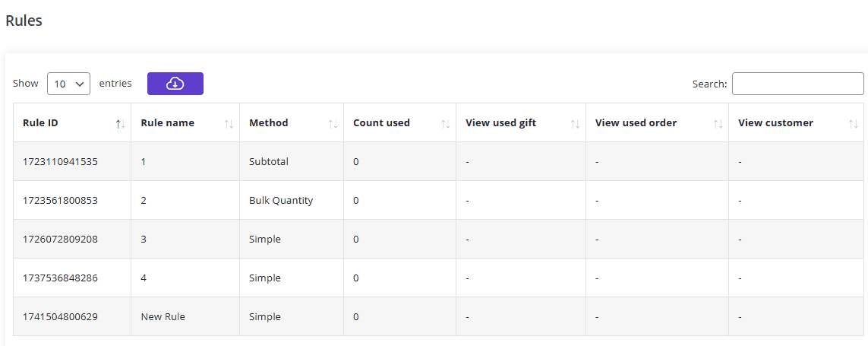Click the Method column header text
Image resolution: width=868 pixels, height=346 pixels.
pyautogui.click(x=269, y=123)
